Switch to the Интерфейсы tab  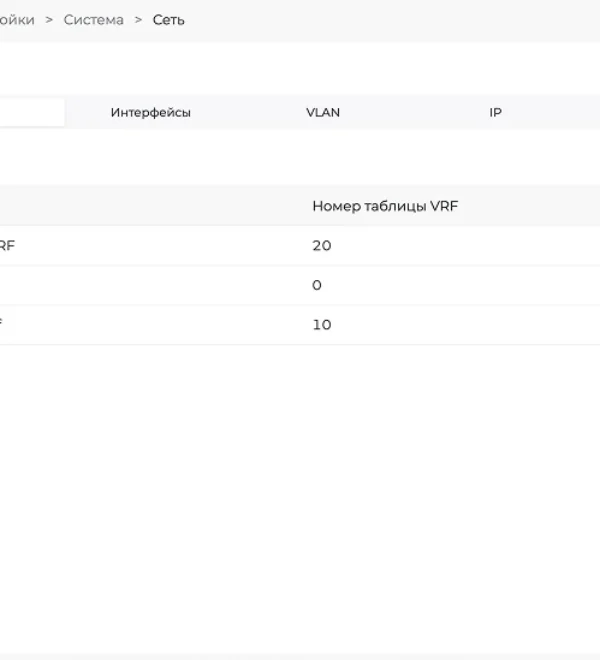pyautogui.click(x=151, y=112)
